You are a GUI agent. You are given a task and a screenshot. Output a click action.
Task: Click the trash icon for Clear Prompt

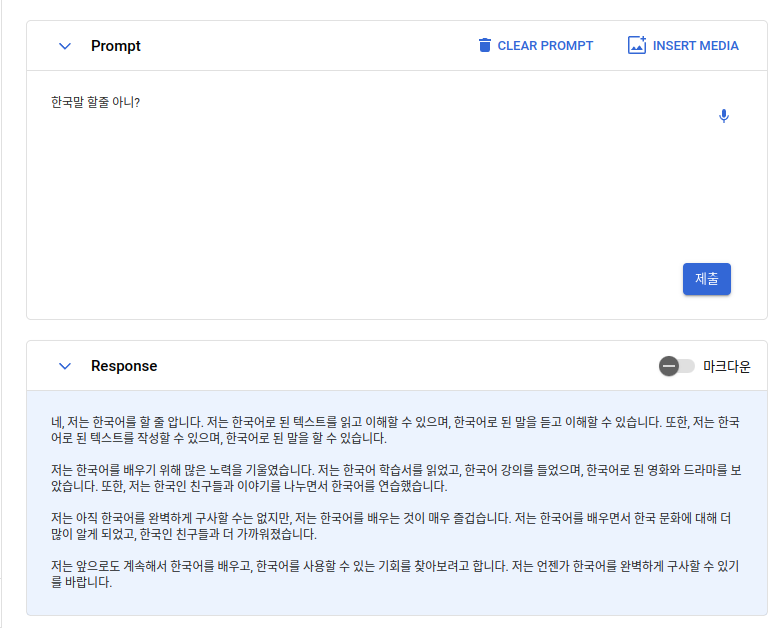485,45
